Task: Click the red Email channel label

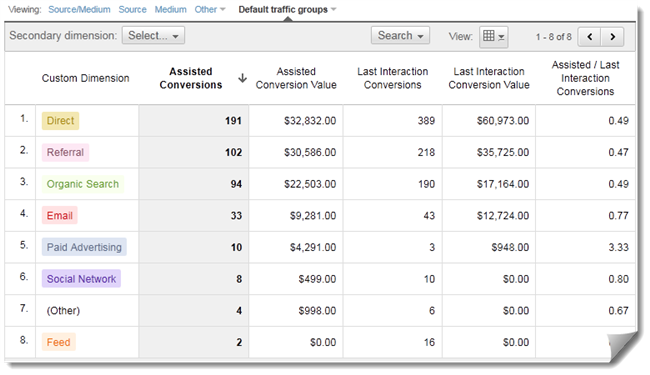Action: click(59, 215)
